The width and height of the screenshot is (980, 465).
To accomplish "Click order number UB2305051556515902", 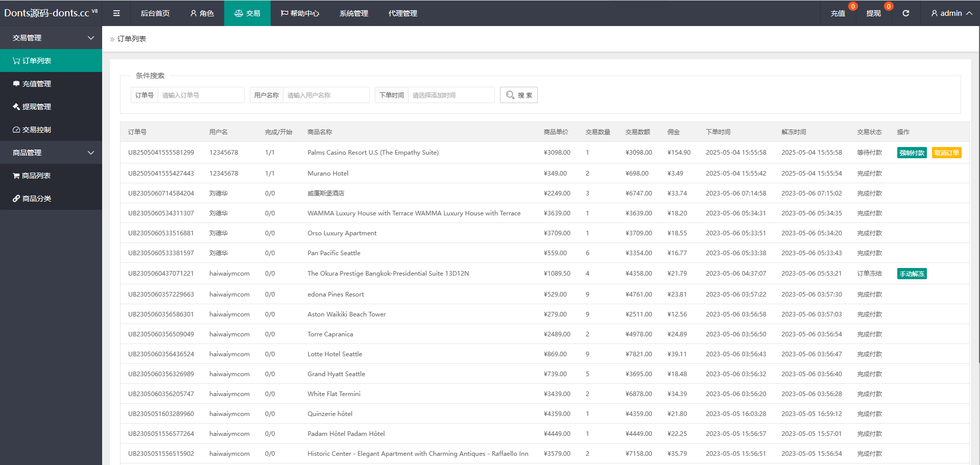I will [161, 454].
